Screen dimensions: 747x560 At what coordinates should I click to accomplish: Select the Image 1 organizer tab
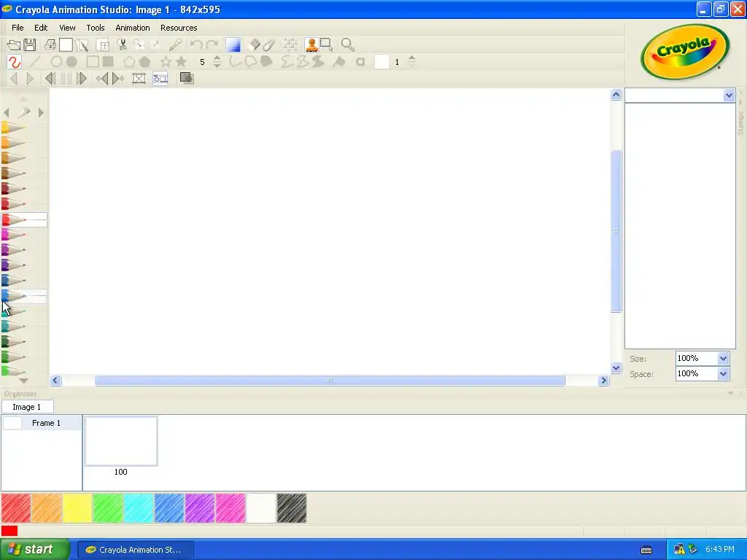tap(27, 407)
